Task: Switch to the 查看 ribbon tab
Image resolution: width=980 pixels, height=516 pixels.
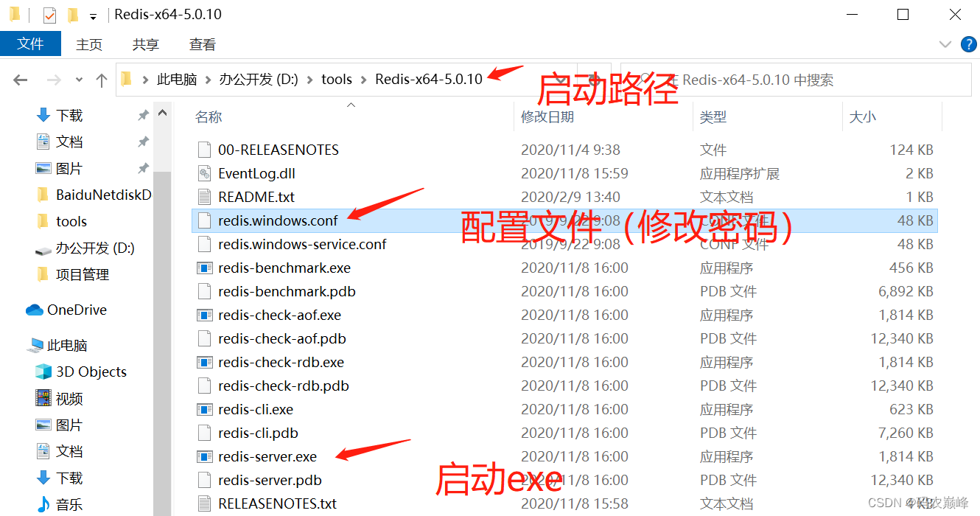Action: (x=201, y=44)
